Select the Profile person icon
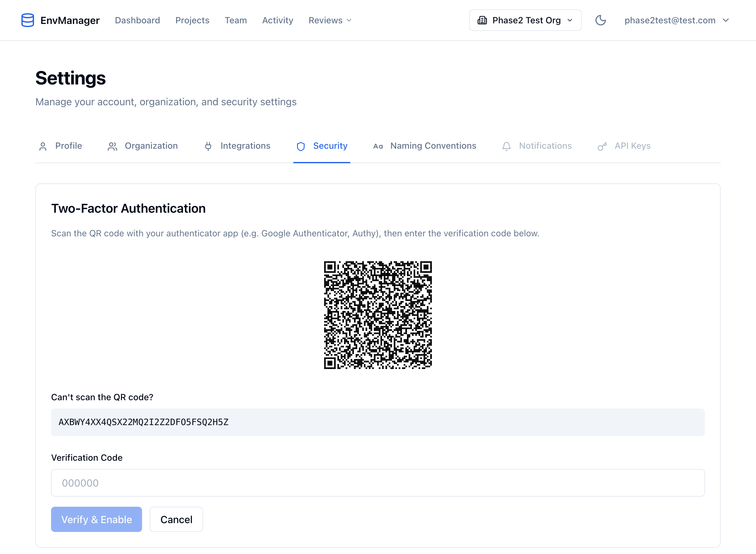The height and width of the screenshot is (554, 756). pyautogui.click(x=43, y=146)
